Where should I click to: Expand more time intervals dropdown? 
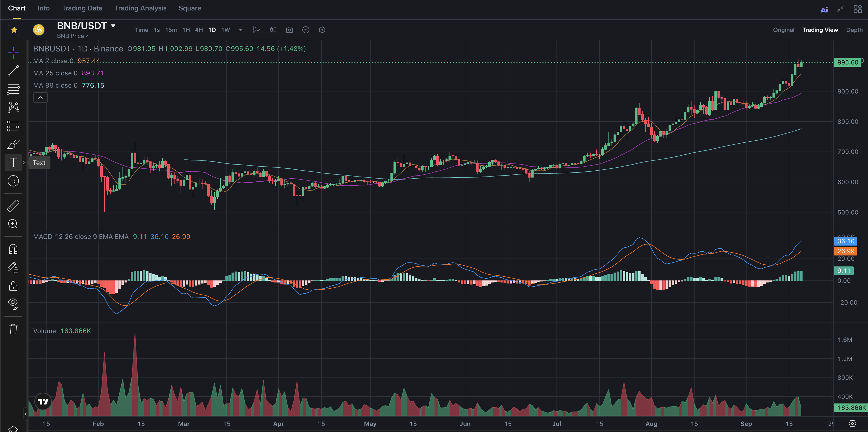pyautogui.click(x=241, y=30)
